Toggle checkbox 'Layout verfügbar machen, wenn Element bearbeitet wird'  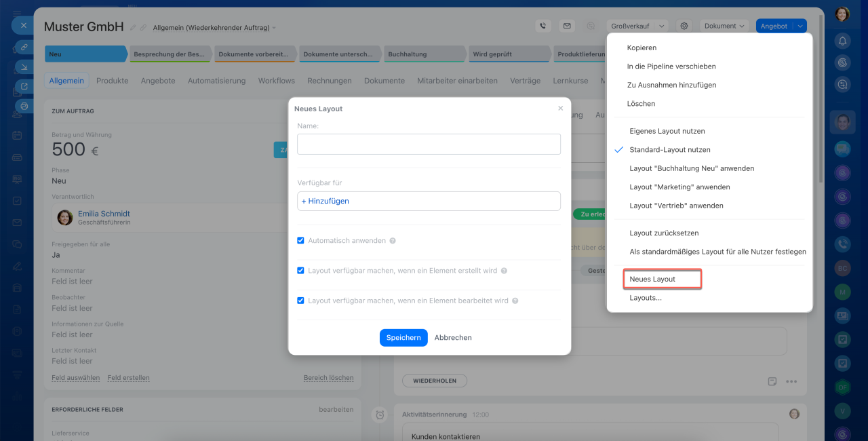click(x=301, y=301)
